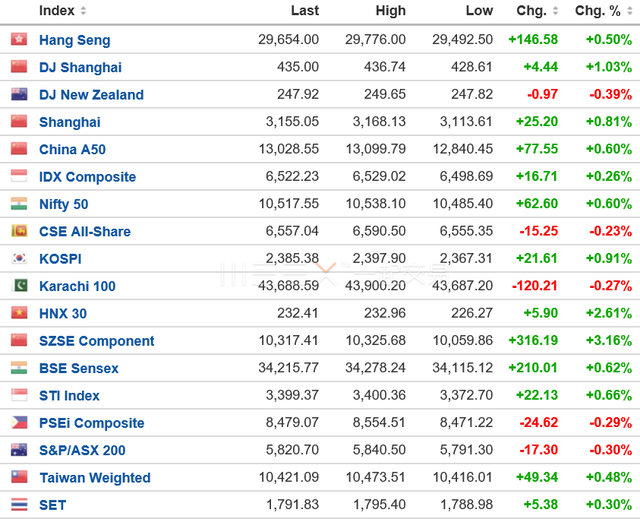Screen dimensions: 640x519
Task: Open the CSE All-Share link
Action: pyautogui.click(x=85, y=231)
